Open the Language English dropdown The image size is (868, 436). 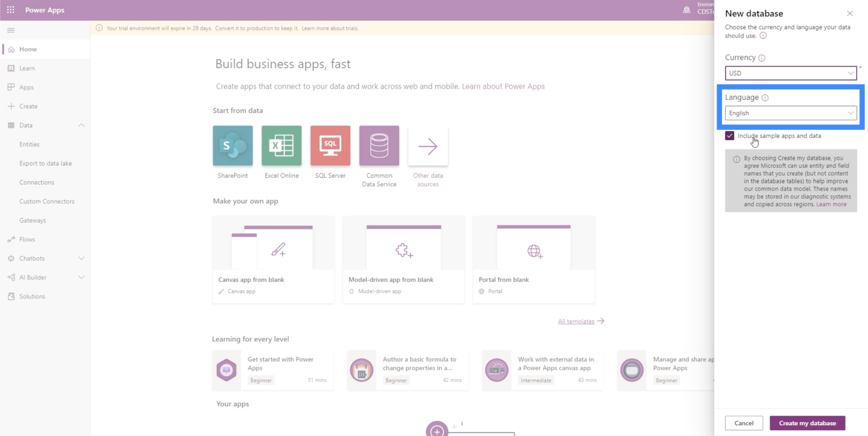(x=791, y=113)
